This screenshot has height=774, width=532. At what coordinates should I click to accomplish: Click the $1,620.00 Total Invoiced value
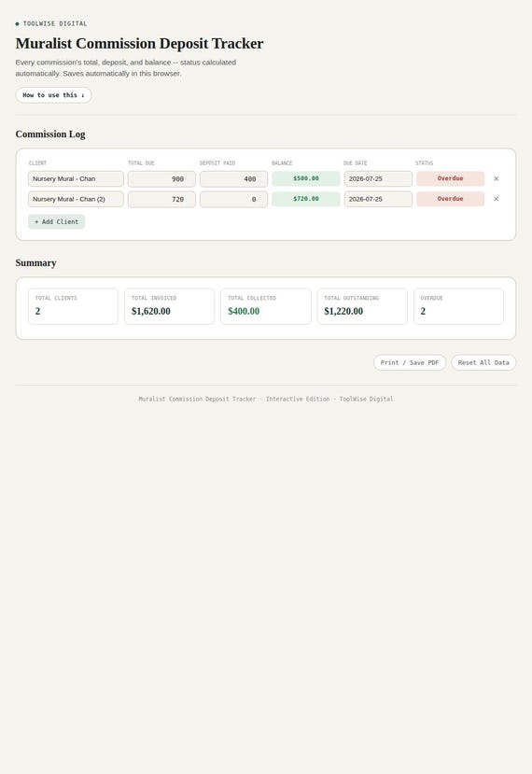pos(151,312)
